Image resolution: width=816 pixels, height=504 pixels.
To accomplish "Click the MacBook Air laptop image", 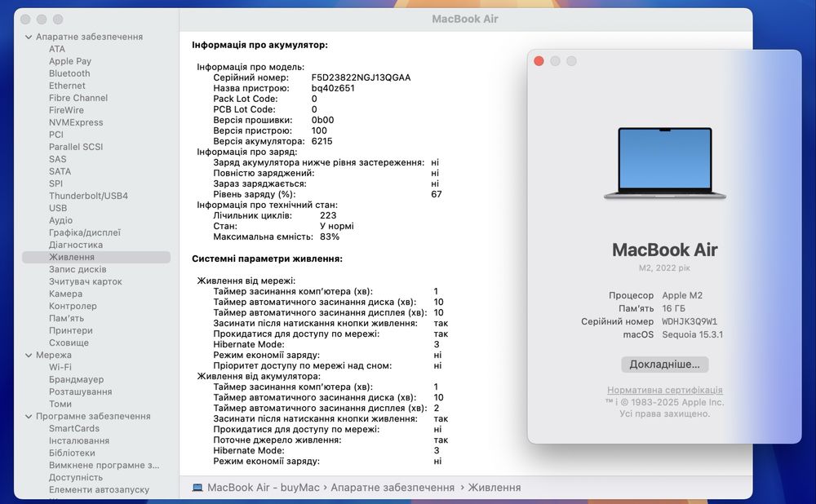I will point(664,163).
